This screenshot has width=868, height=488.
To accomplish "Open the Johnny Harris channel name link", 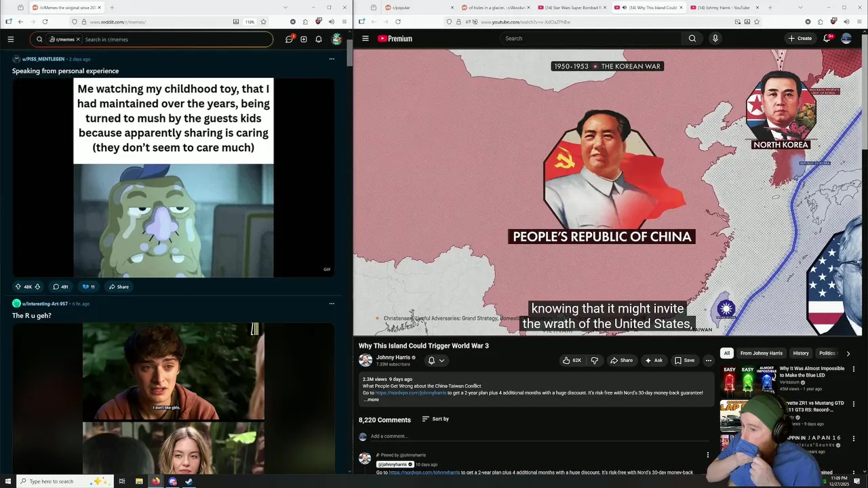I will point(393,357).
